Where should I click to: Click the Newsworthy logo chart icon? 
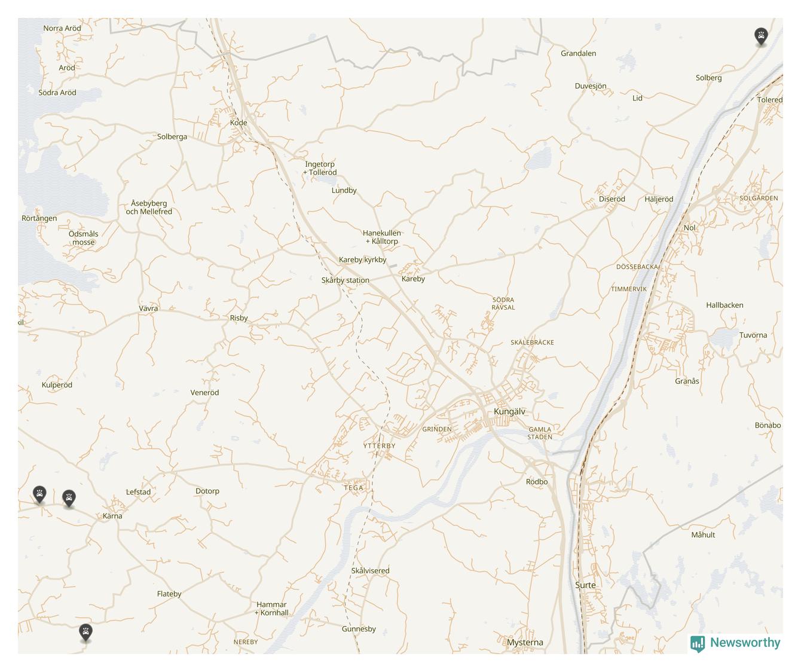tap(698, 643)
